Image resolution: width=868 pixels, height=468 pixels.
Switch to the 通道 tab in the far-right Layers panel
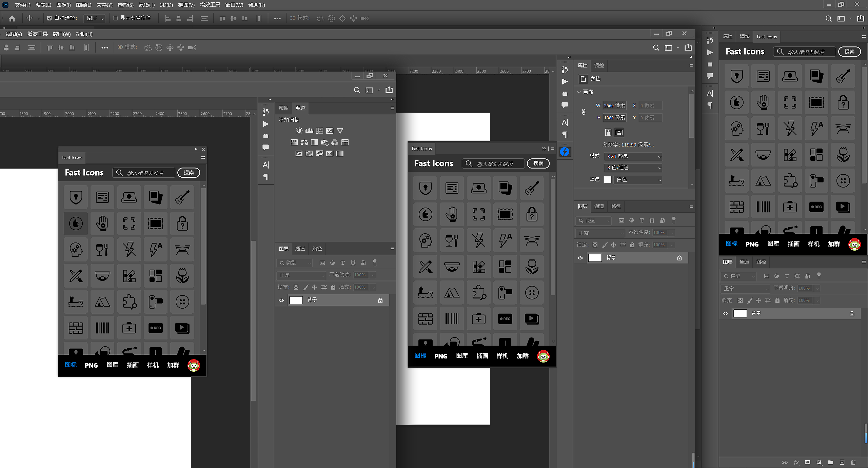(x=744, y=262)
